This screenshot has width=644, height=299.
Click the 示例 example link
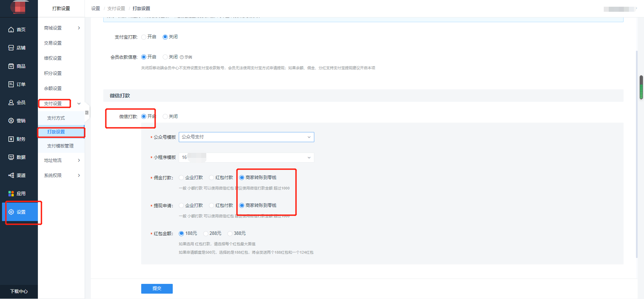click(186, 57)
